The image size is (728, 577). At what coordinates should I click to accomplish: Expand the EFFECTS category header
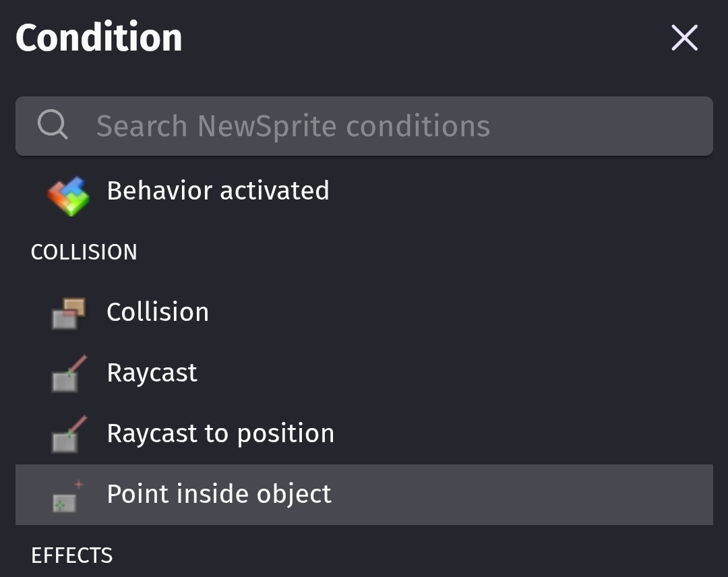(72, 555)
